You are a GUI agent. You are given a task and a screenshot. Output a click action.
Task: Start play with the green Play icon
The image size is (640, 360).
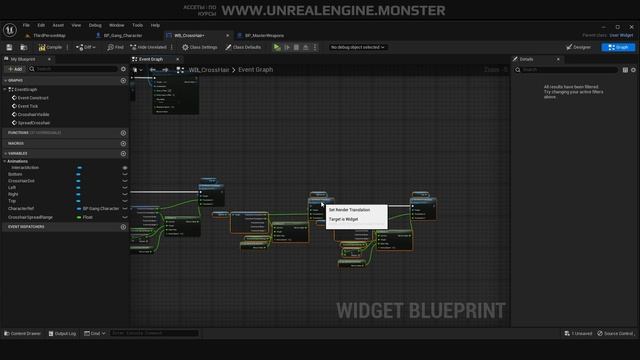[277, 47]
